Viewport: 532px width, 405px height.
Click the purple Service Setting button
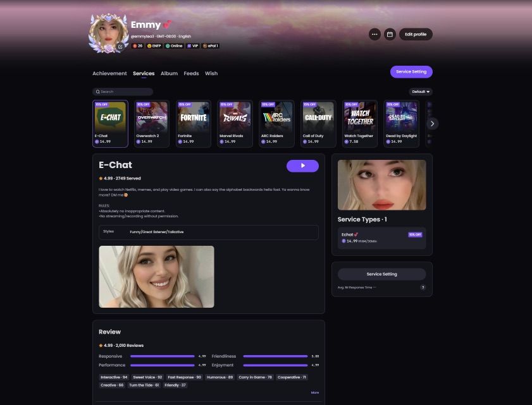pos(411,72)
